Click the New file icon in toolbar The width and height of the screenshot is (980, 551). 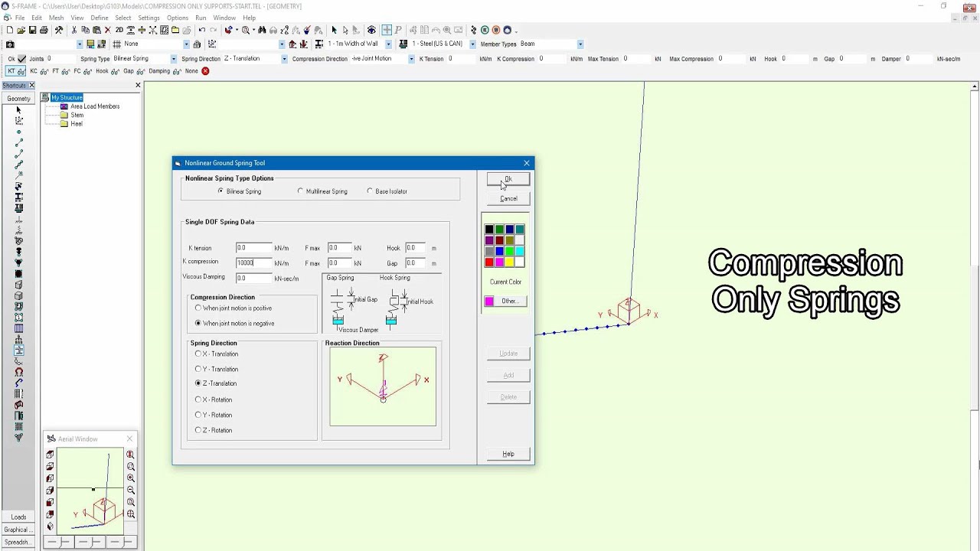pyautogui.click(x=9, y=31)
